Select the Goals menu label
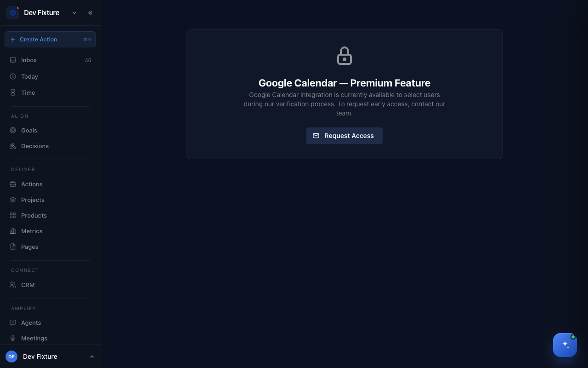588x368 pixels. click(x=29, y=130)
